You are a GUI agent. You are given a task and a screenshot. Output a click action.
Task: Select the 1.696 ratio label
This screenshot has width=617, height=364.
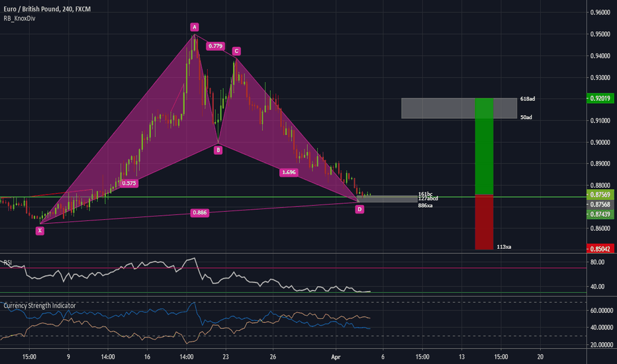289,172
